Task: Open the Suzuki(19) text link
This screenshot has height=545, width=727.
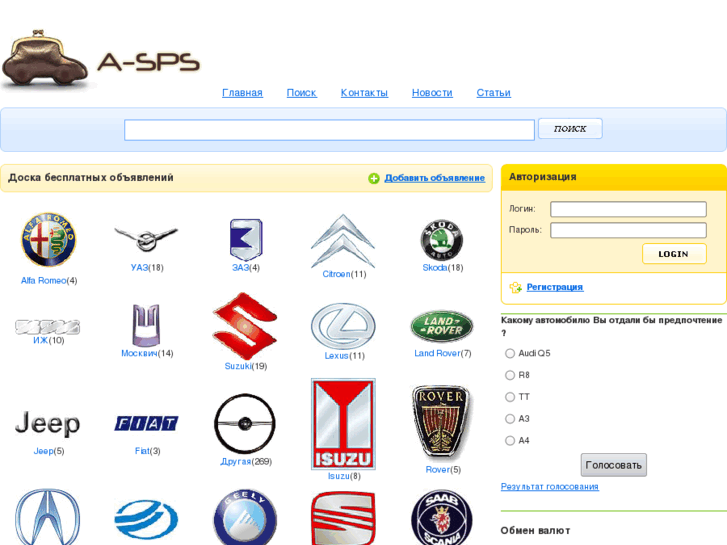Action: [x=246, y=366]
